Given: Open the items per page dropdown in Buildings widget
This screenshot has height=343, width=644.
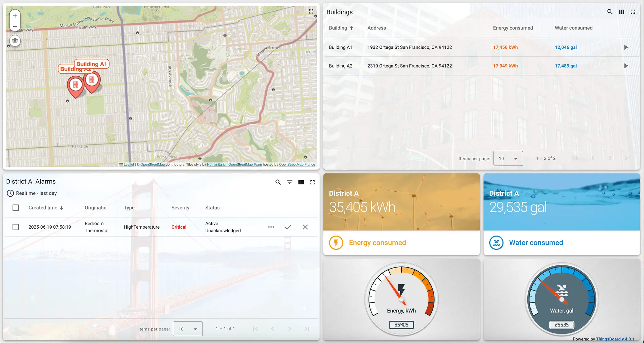Looking at the screenshot, I should pos(508,158).
